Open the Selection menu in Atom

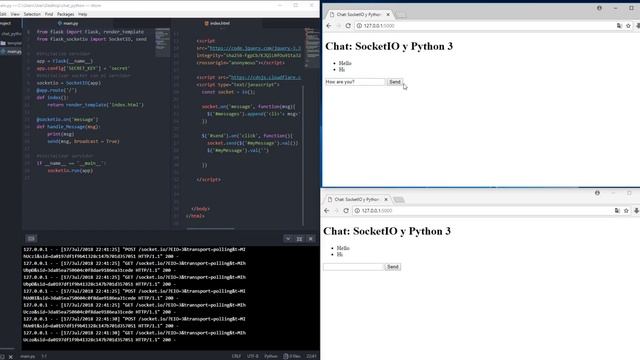pyautogui.click(x=32, y=14)
